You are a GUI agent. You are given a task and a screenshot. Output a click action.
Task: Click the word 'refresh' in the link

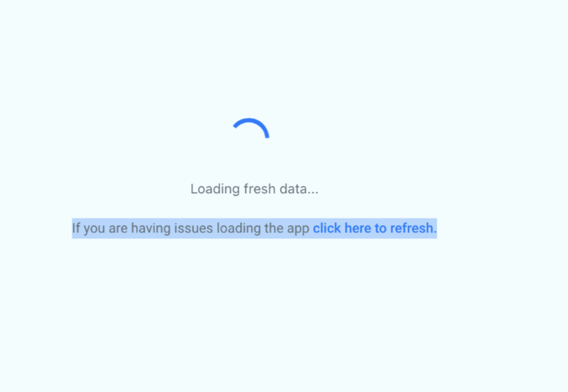tap(412, 228)
